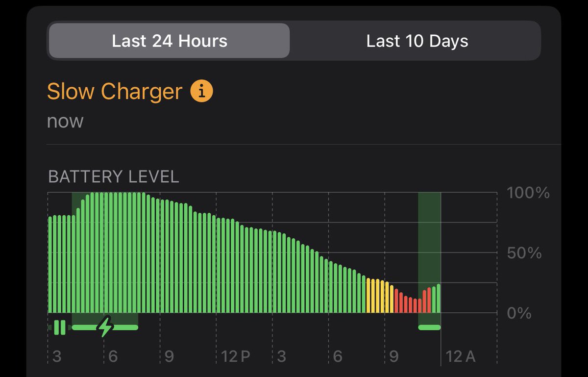Tap the BATTERY LEVEL chart title

pos(114,176)
